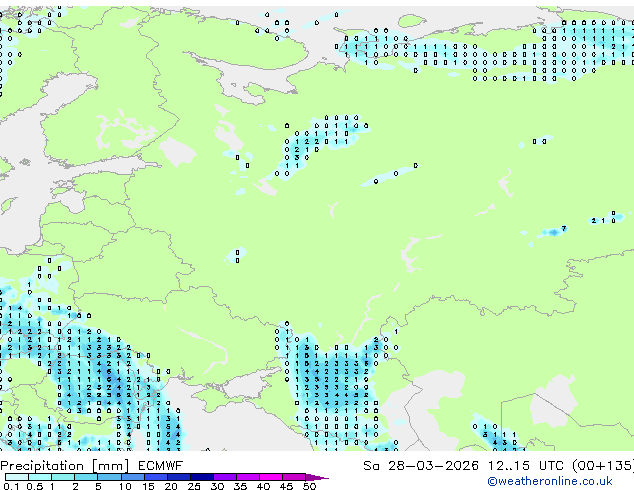Click the legend tick label "50"
This screenshot has width=634, height=490.
click(309, 486)
